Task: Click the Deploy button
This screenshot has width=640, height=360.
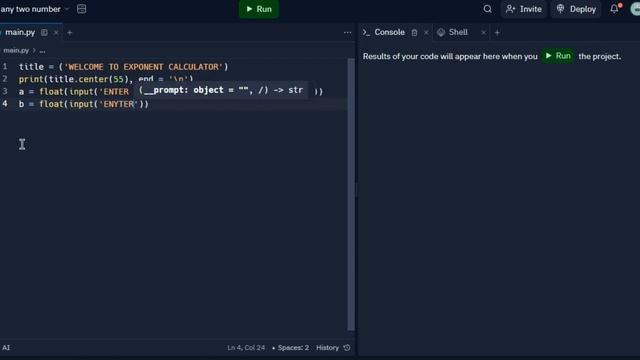Action: coord(576,9)
